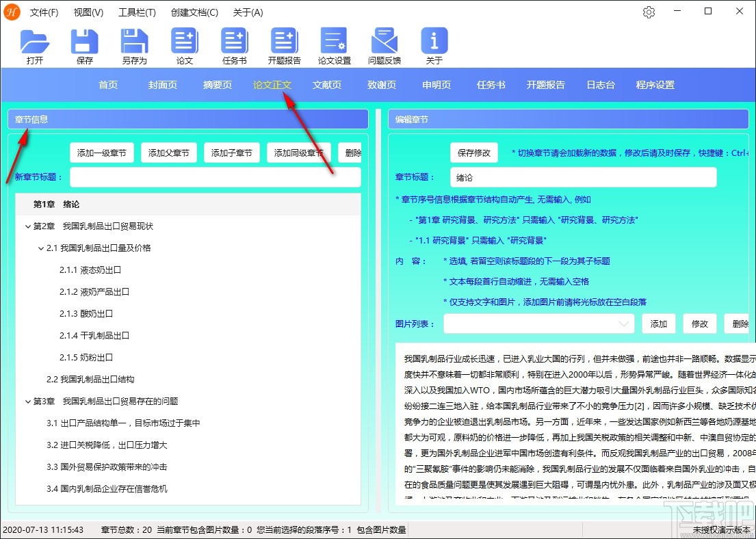Open a file using the 打开 icon
The width and height of the screenshot is (756, 539).
[35, 43]
